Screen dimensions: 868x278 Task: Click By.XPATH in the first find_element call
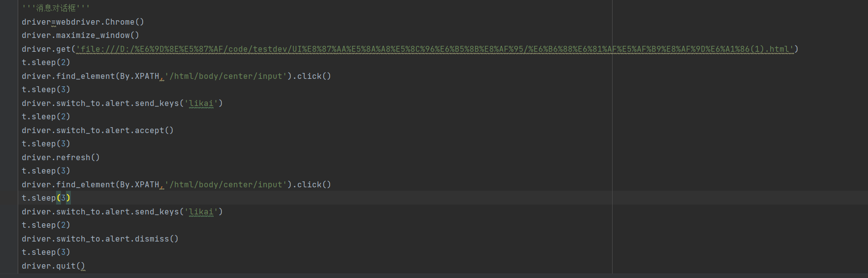click(139, 76)
